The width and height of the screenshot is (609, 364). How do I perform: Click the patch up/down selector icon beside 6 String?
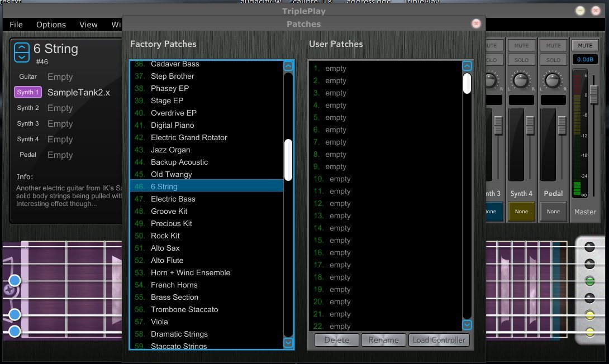click(22, 52)
